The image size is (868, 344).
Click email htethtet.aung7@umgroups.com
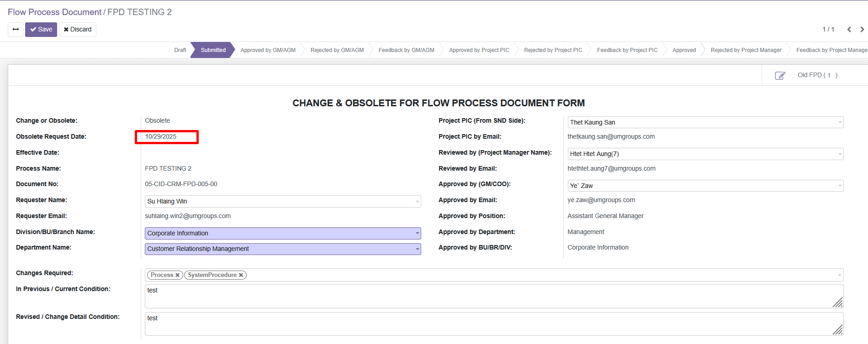tap(612, 169)
